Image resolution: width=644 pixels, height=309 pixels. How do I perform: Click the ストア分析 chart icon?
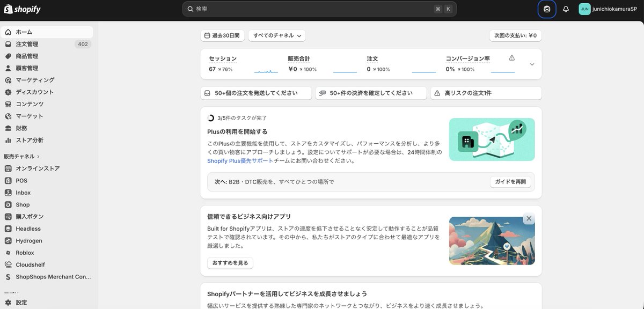click(x=8, y=140)
